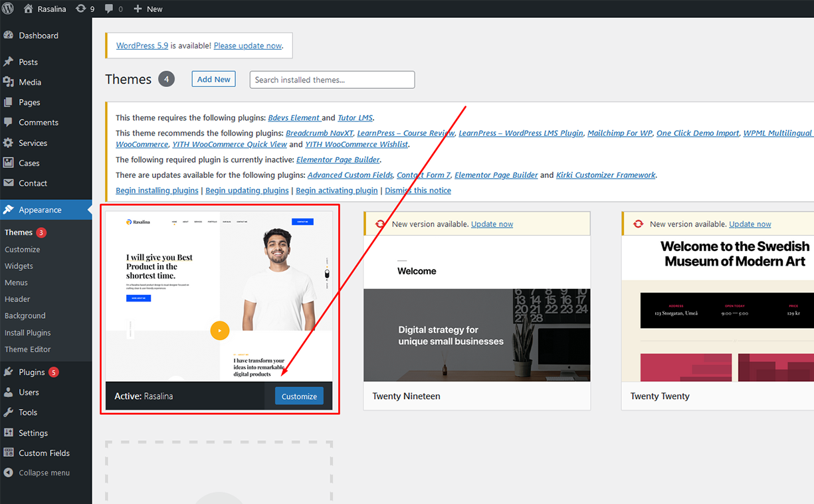Click Update now for Twenty Nineteen
Viewport: 814px width, 504px height.
[492, 224]
